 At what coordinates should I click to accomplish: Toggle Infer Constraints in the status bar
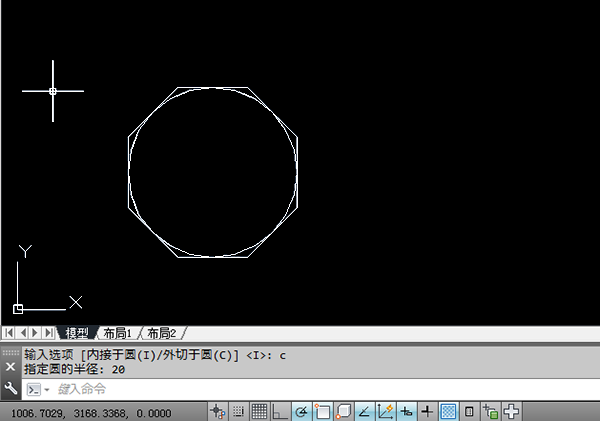click(218, 412)
